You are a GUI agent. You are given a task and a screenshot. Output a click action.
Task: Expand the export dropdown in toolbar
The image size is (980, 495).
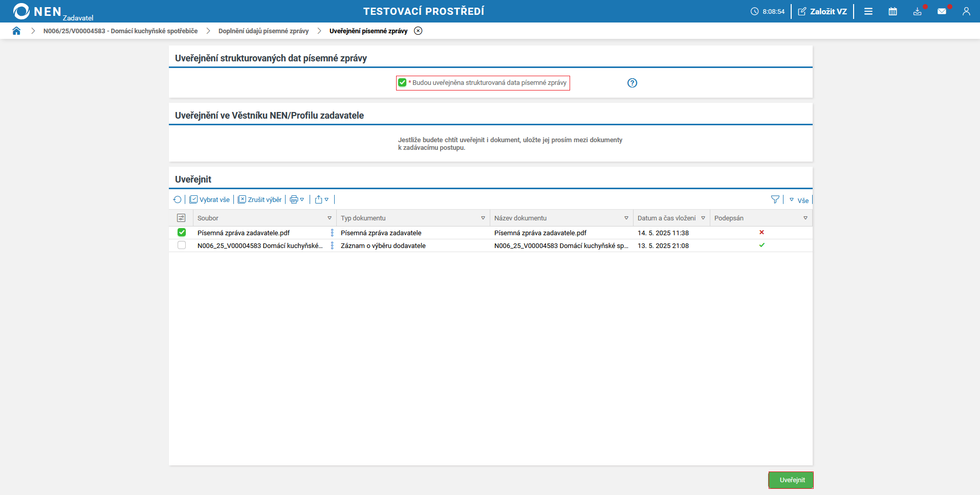click(322, 200)
